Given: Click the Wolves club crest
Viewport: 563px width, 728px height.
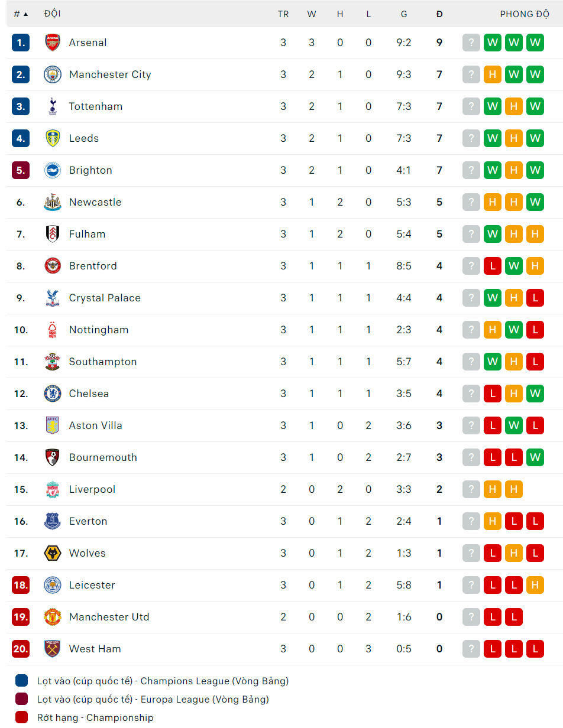Looking at the screenshot, I should click(53, 553).
